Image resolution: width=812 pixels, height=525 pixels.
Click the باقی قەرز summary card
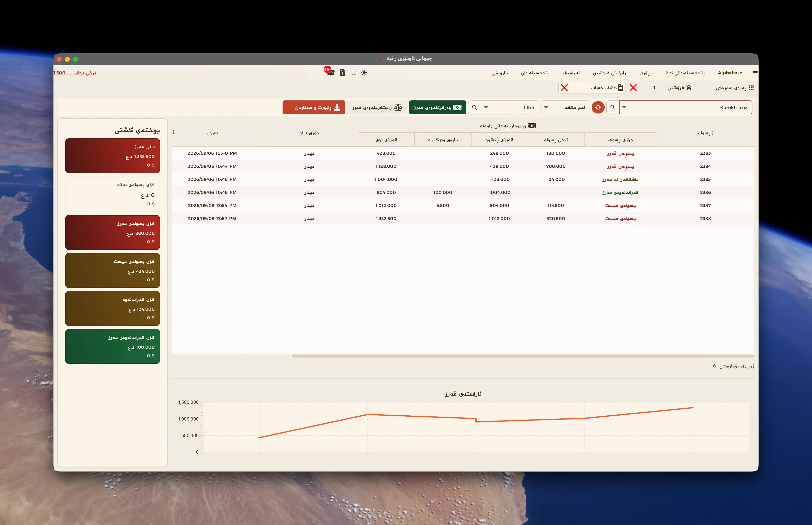coord(112,156)
